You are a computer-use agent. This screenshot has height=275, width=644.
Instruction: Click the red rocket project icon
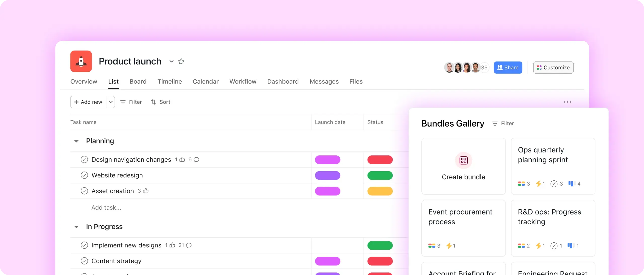click(81, 61)
